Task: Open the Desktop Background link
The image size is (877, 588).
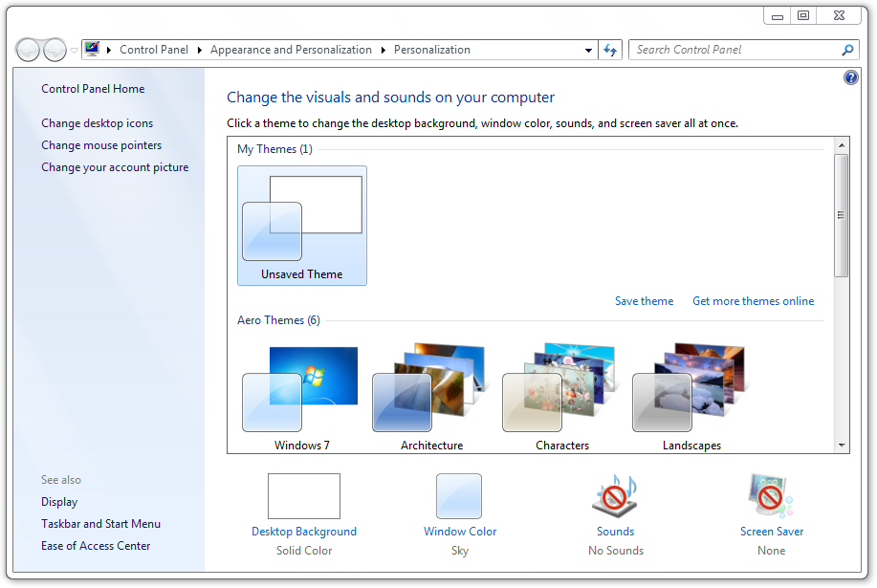Action: click(x=304, y=532)
